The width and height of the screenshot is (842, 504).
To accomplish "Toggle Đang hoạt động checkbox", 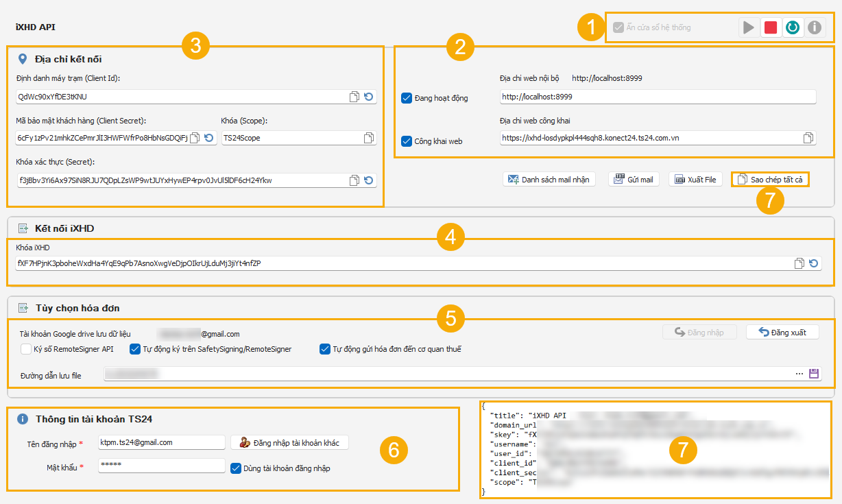I will point(406,98).
